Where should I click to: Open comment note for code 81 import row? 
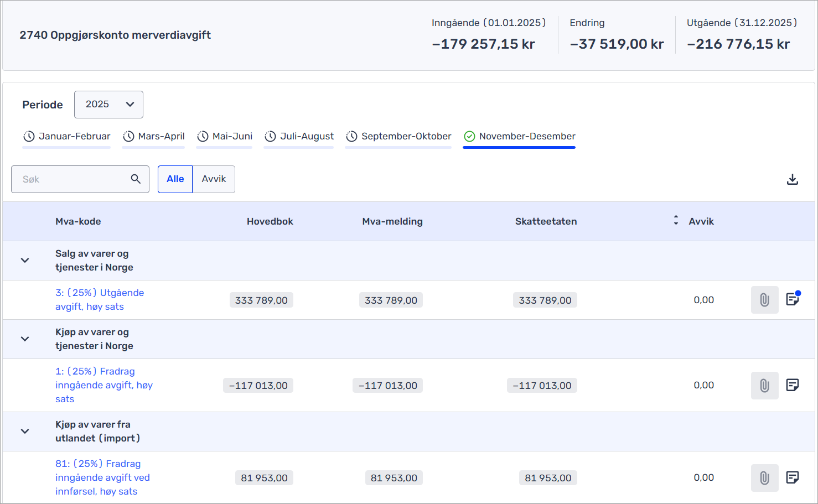coord(792,477)
